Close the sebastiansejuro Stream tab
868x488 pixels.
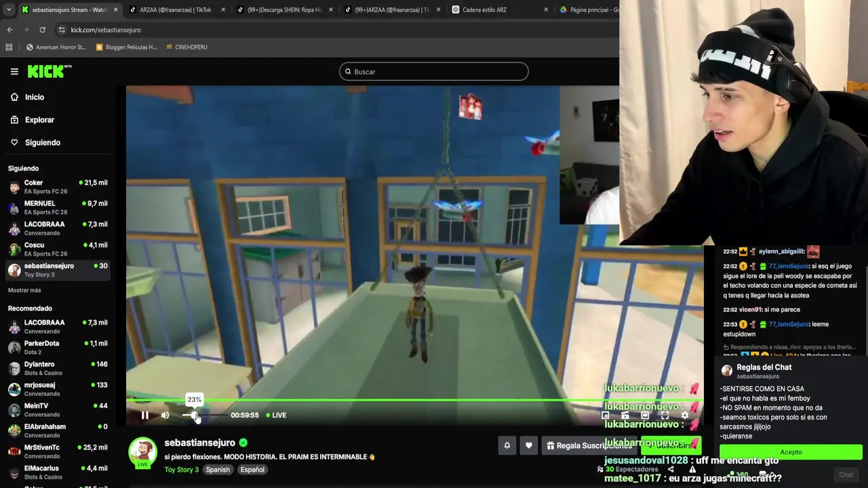[x=115, y=9]
